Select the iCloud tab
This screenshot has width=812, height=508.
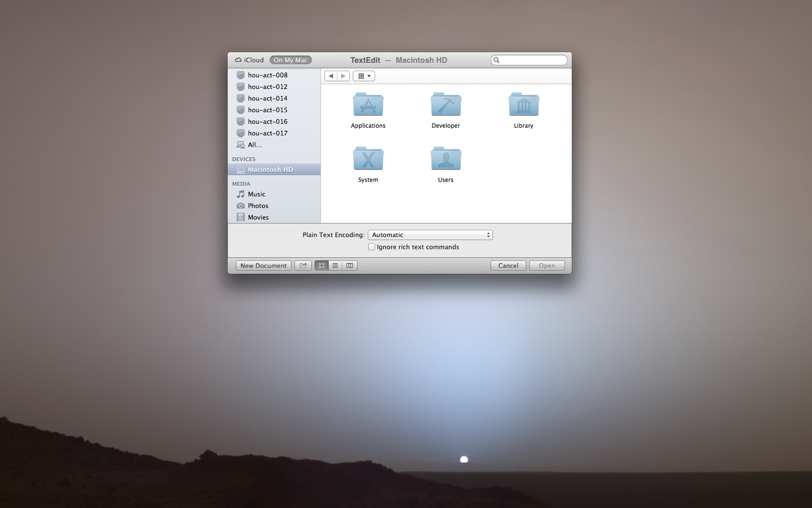point(249,60)
